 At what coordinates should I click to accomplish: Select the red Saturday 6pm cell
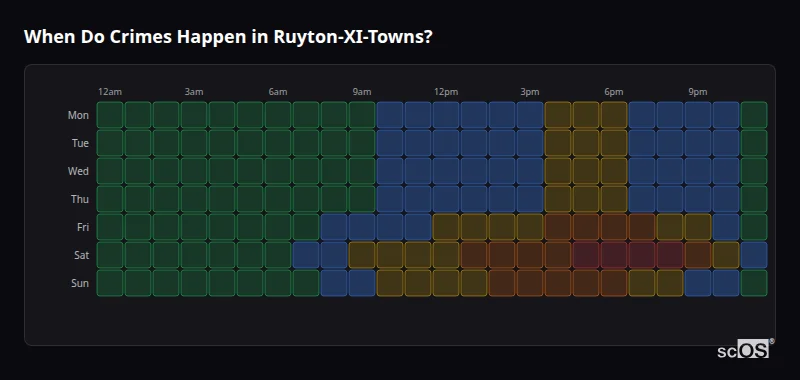click(614, 255)
